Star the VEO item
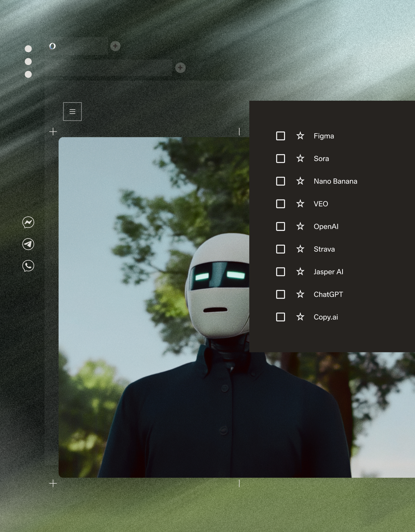The width and height of the screenshot is (415, 532). point(300,204)
